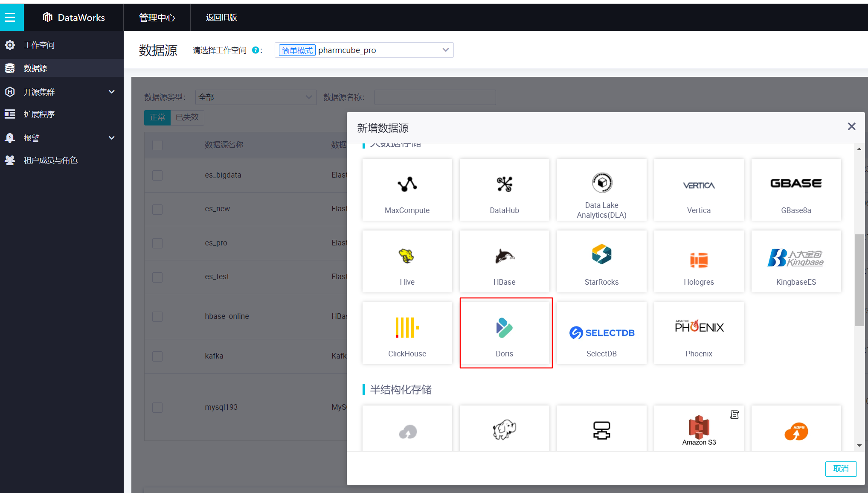Image resolution: width=868 pixels, height=493 pixels.
Task: Click the mysql193 data source name
Action: pos(221,407)
